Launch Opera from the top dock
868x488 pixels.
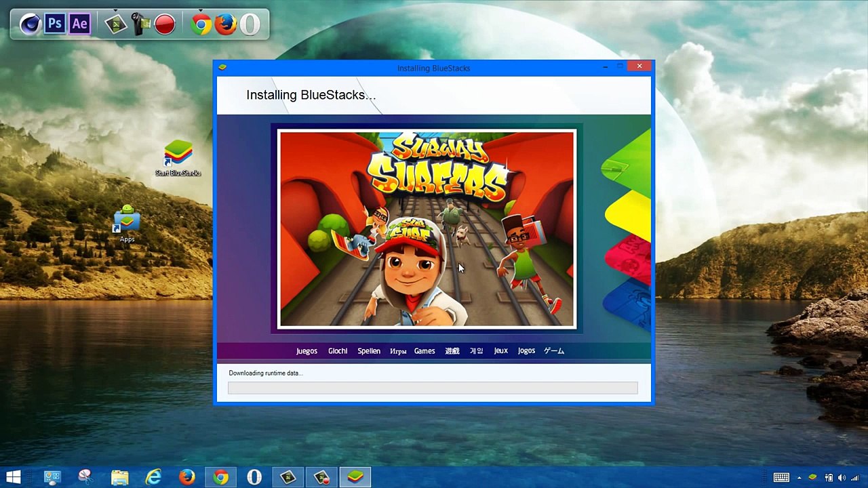250,24
